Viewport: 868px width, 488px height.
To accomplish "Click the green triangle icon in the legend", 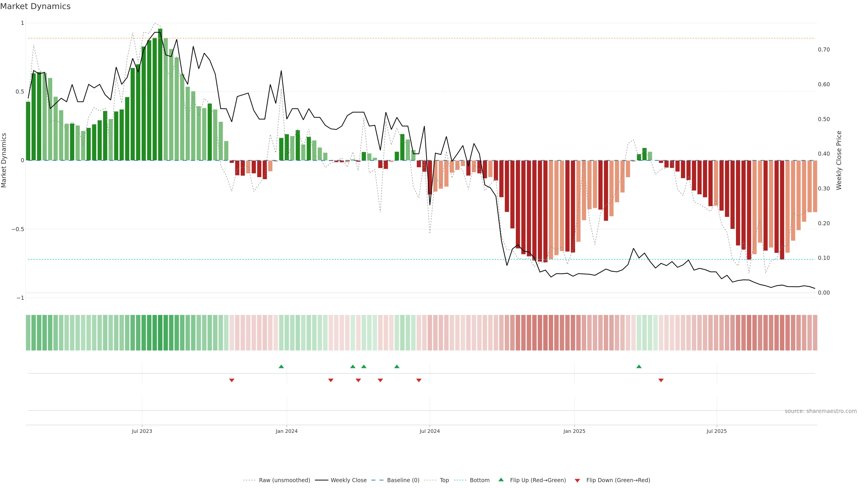I will tap(501, 480).
